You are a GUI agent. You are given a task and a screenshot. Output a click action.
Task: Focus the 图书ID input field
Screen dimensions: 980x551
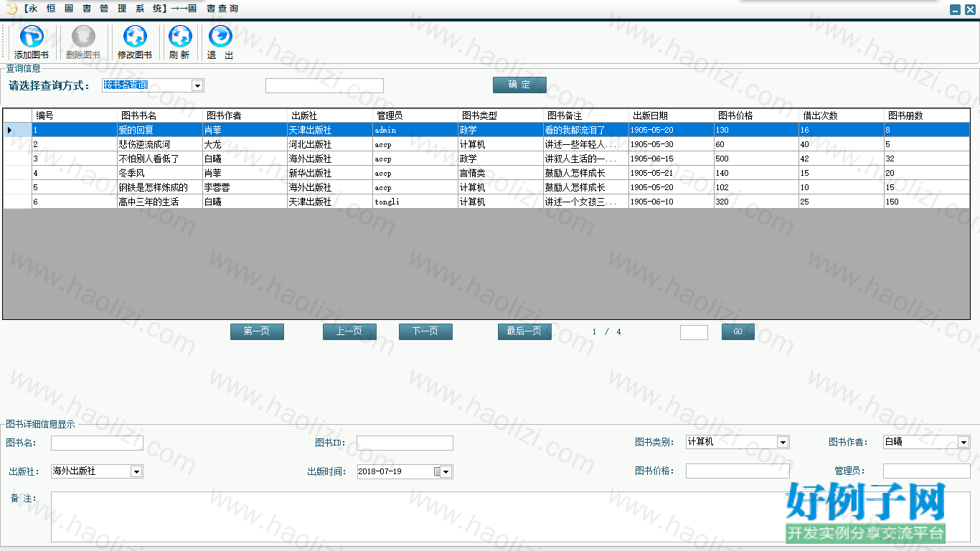pos(405,443)
